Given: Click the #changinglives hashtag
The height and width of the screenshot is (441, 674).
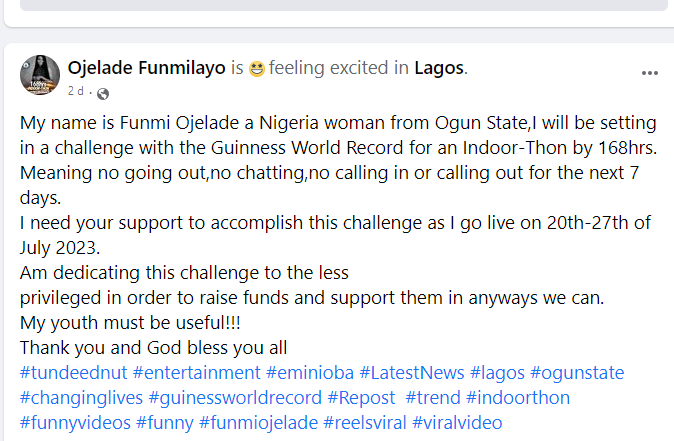Looking at the screenshot, I should click(x=80, y=398).
